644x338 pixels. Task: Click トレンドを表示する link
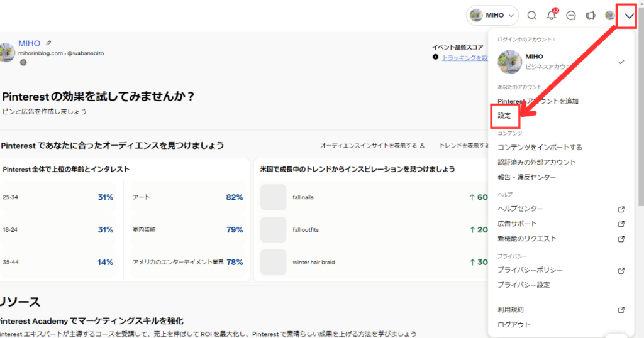[464, 146]
